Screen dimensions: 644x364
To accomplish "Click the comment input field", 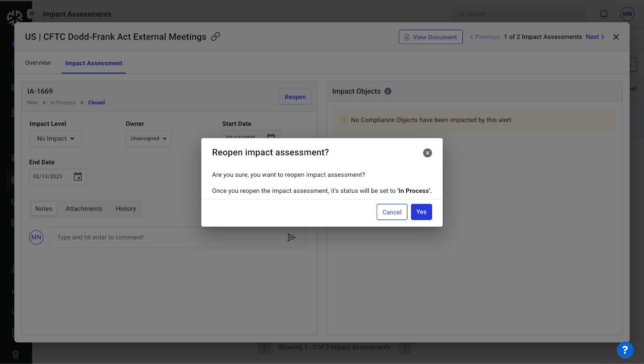I will tap(169, 237).
